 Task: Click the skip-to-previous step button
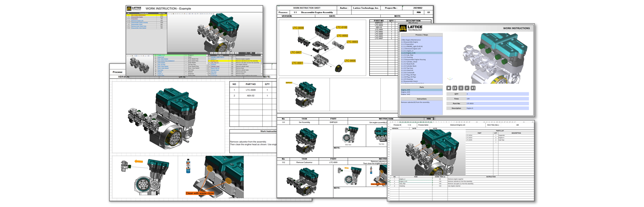click(x=454, y=88)
